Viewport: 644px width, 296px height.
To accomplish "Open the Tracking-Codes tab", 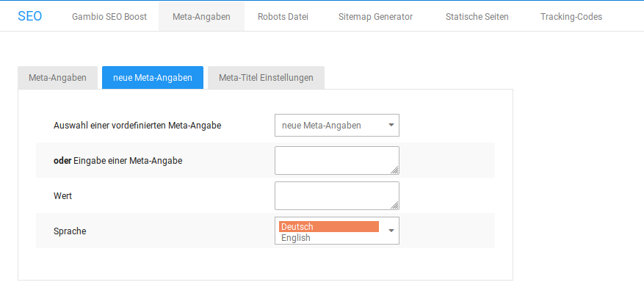I will tap(571, 17).
